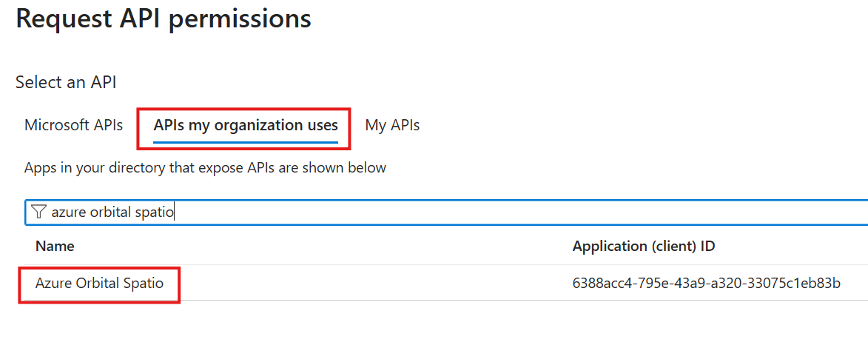Select the Azure Orbital Spatio API row
This screenshot has height=345, width=868.
pyautogui.click(x=446, y=284)
